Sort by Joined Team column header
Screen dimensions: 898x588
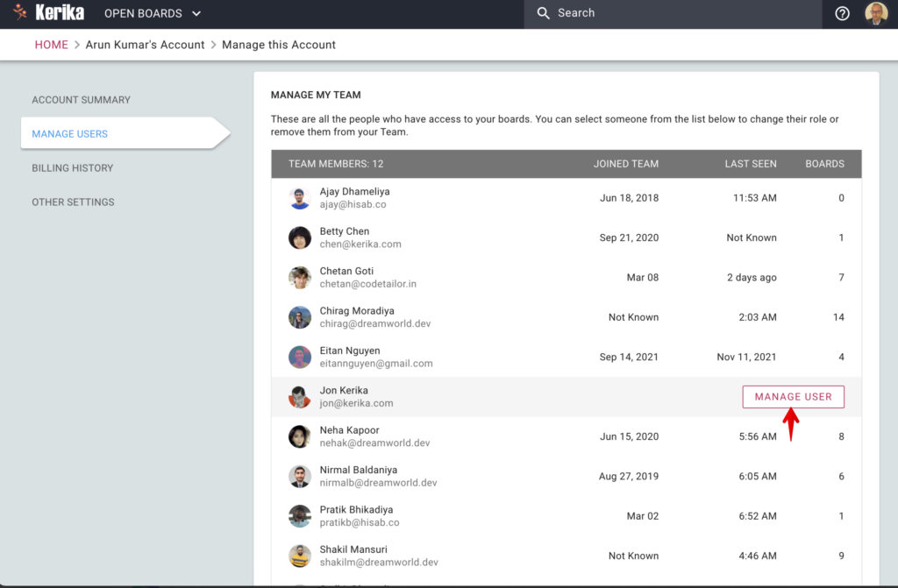tap(626, 164)
